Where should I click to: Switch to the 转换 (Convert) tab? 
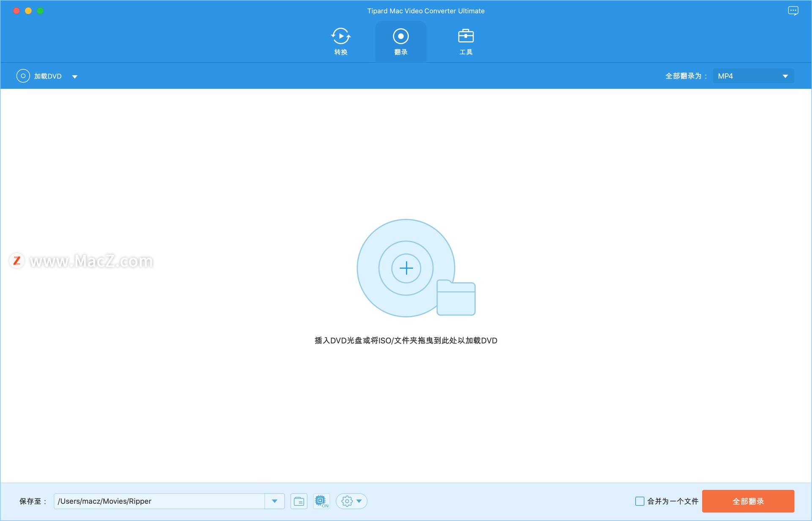click(340, 41)
